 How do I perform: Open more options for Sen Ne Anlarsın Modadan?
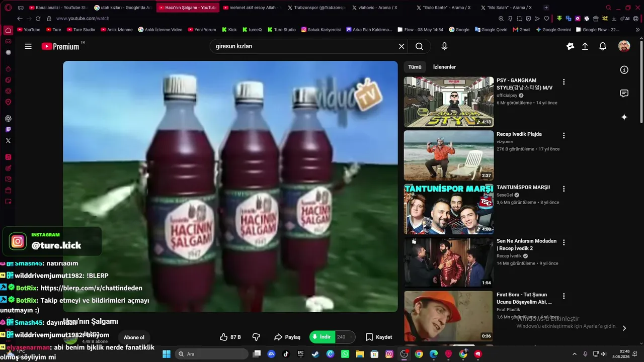tap(563, 242)
